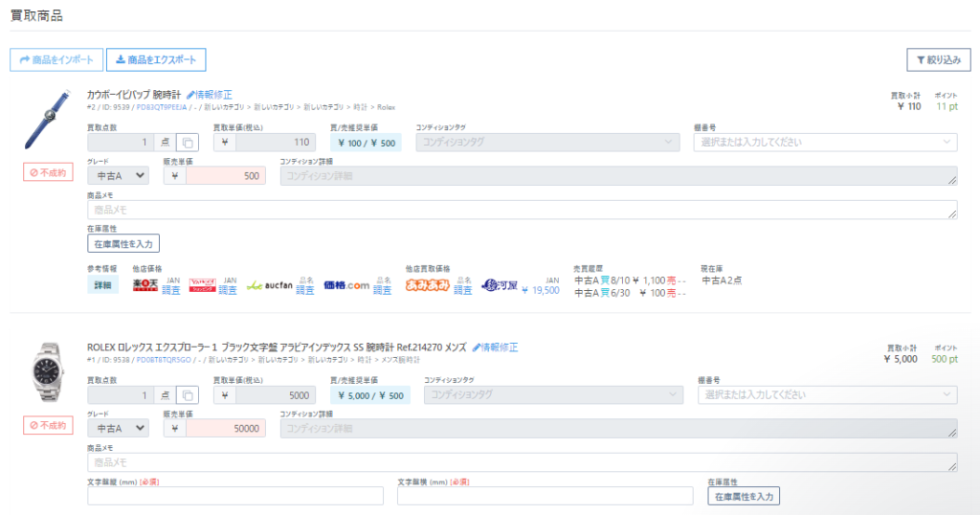Image resolution: width=980 pixels, height=515 pixels.
Task: Focus 文字盤横 (mm) input field
Action: (545, 496)
